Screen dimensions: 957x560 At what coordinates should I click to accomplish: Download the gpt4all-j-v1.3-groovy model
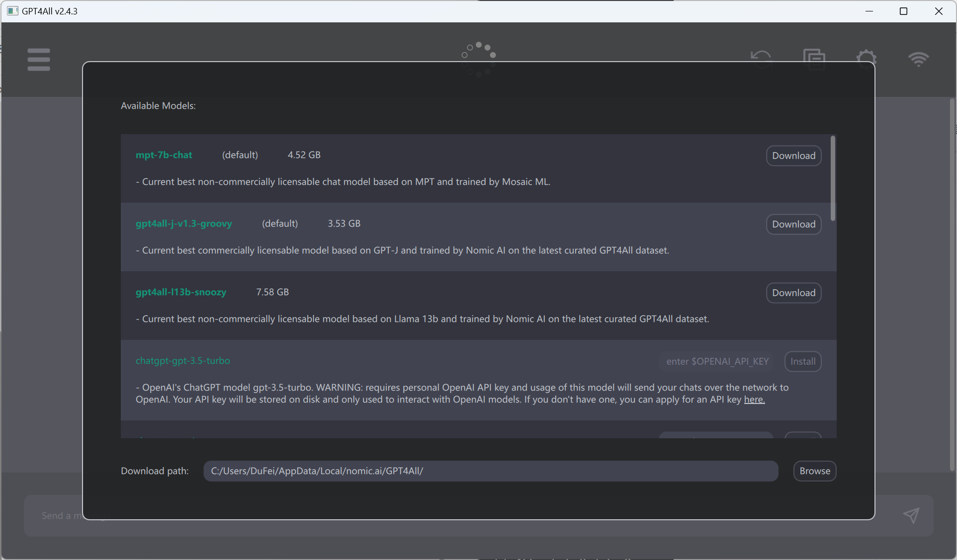point(793,224)
